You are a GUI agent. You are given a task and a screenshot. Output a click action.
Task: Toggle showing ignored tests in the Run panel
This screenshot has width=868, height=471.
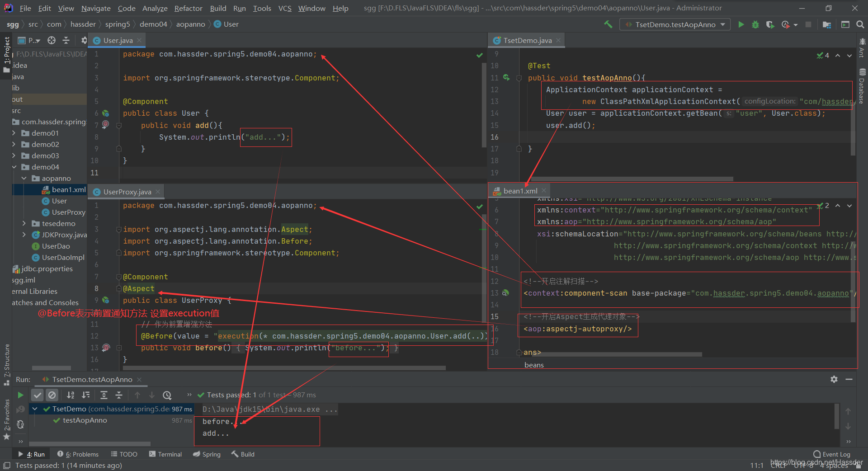tap(52, 395)
